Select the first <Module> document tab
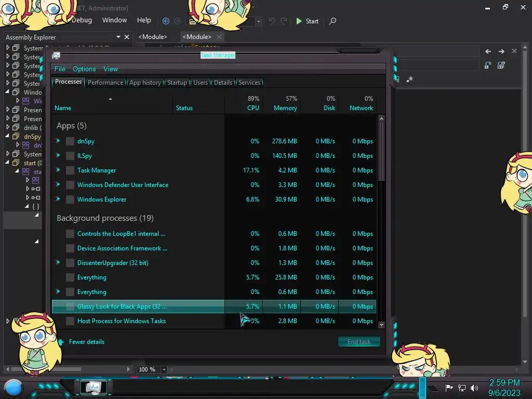Image resolution: width=532 pixels, height=399 pixels. coord(153,37)
